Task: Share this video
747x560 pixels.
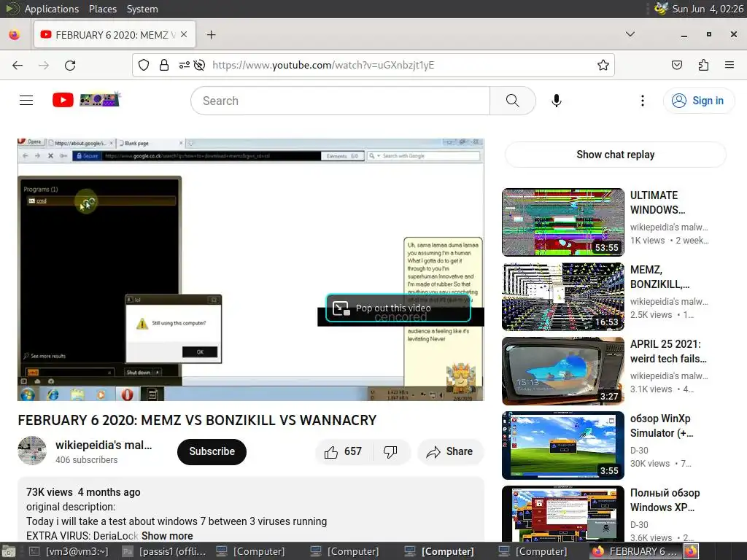Action: tap(450, 451)
